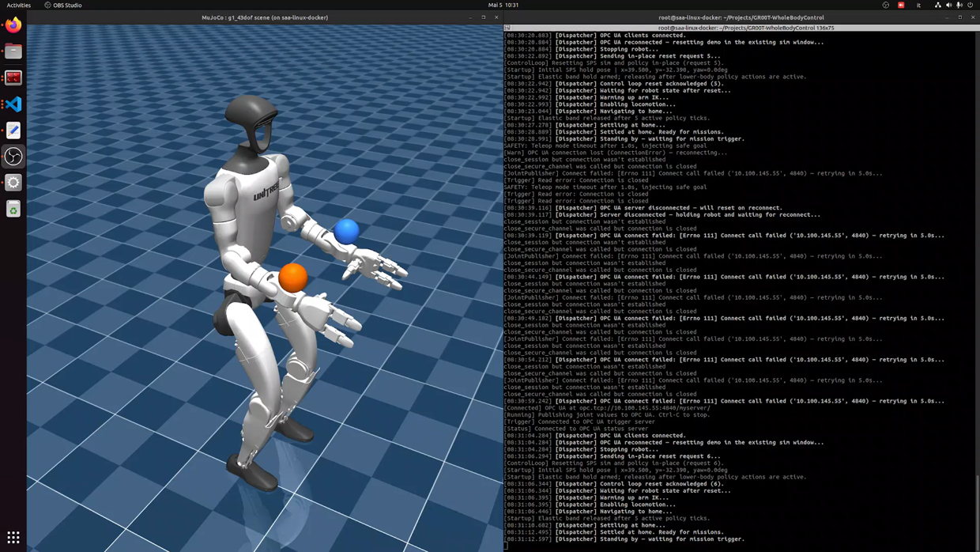Open the 'it' keyboard layout indicator
The height and width of the screenshot is (552, 980).
[x=918, y=5]
